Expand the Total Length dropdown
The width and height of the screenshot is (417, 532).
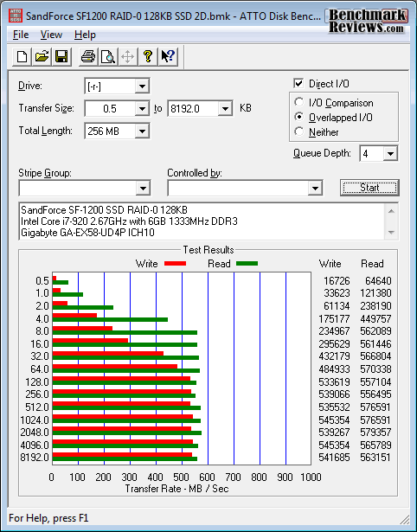pyautogui.click(x=142, y=131)
